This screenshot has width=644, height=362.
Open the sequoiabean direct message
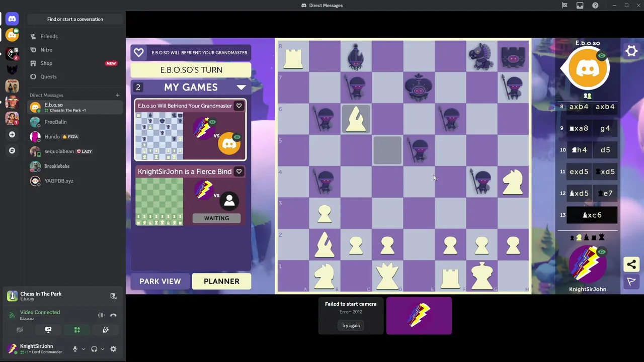tap(75, 151)
